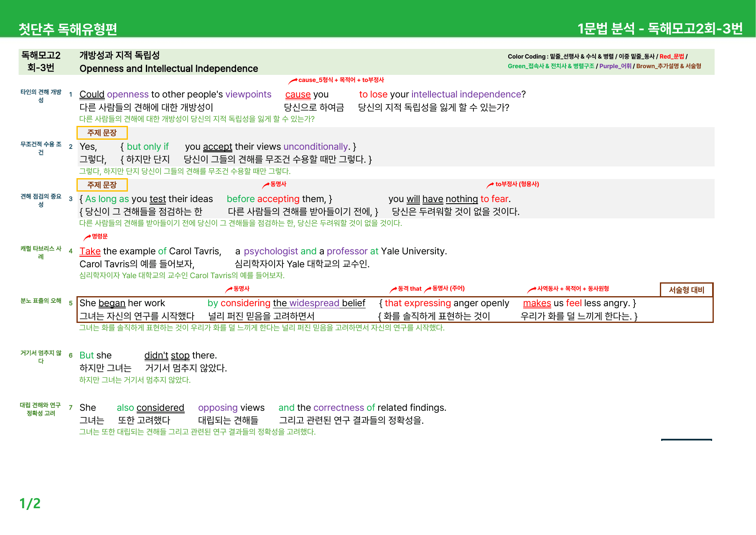Click the purple word 'widespread'

coord(314,303)
